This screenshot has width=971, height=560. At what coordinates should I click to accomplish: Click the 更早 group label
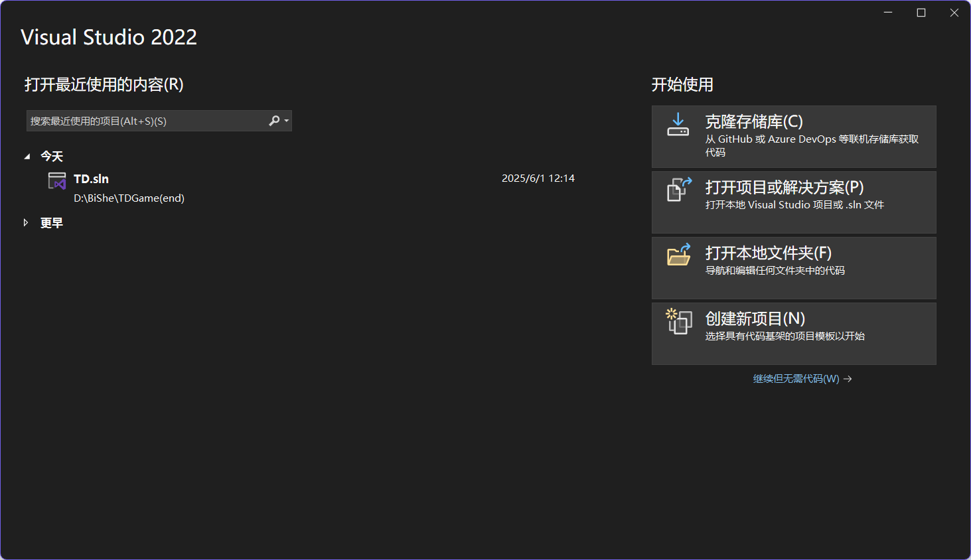click(x=52, y=223)
